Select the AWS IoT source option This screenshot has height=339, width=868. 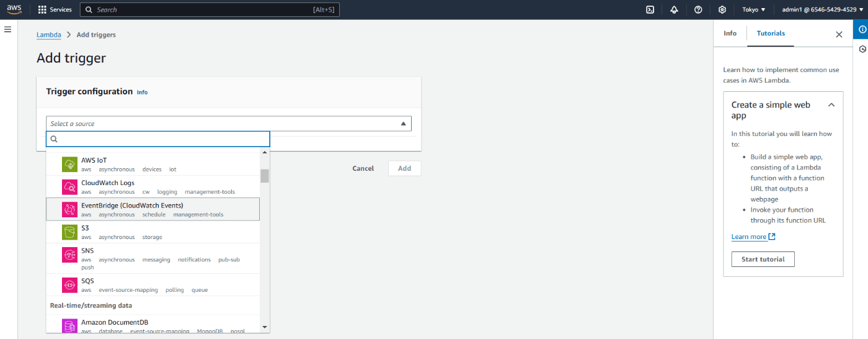click(x=153, y=165)
